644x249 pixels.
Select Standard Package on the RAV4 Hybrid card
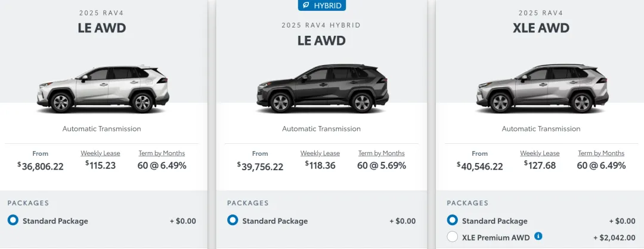(x=233, y=221)
